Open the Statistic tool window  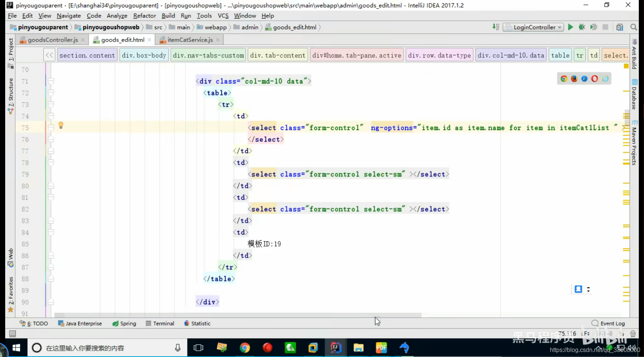pyautogui.click(x=197, y=323)
